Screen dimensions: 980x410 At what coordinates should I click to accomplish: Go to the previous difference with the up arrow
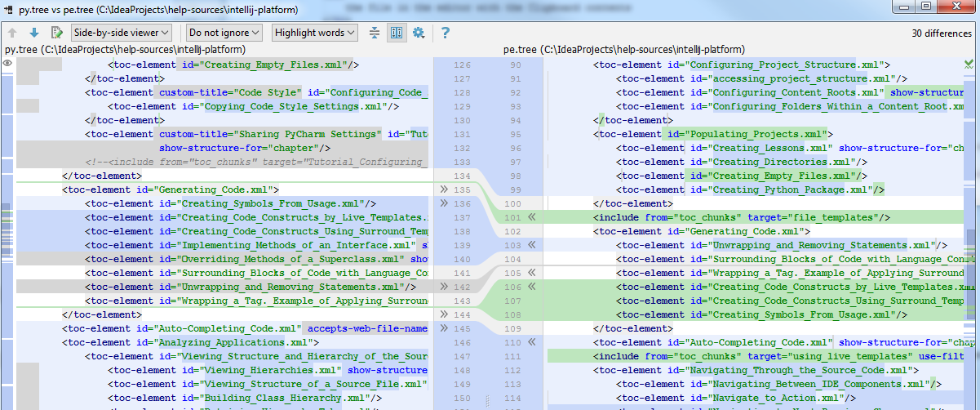pos(13,33)
